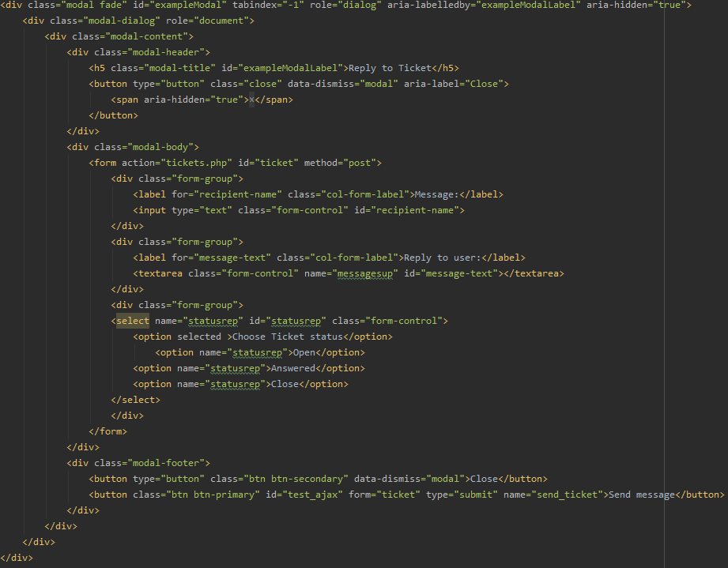Click the aria-labelledby attribute name
Screen dimensions: 728x568
coord(428,5)
